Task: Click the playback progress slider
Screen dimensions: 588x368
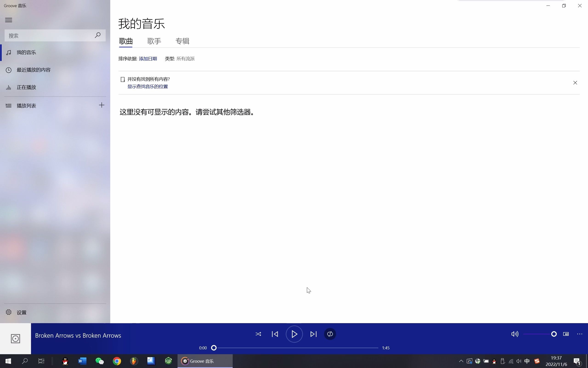Action: click(x=294, y=348)
